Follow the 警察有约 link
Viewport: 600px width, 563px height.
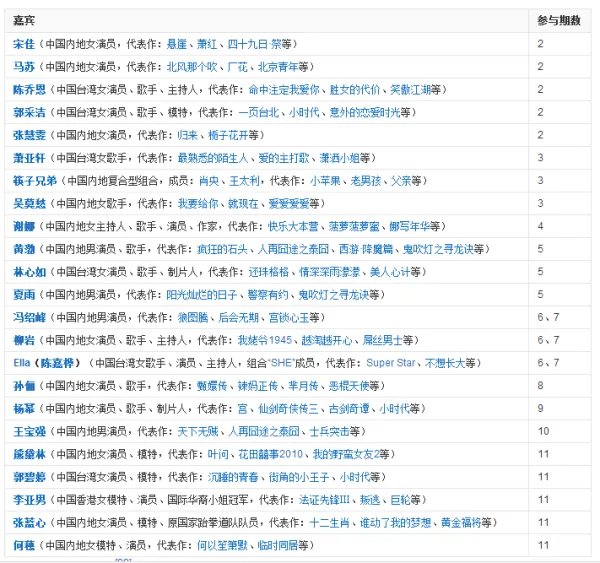[x=268, y=295]
